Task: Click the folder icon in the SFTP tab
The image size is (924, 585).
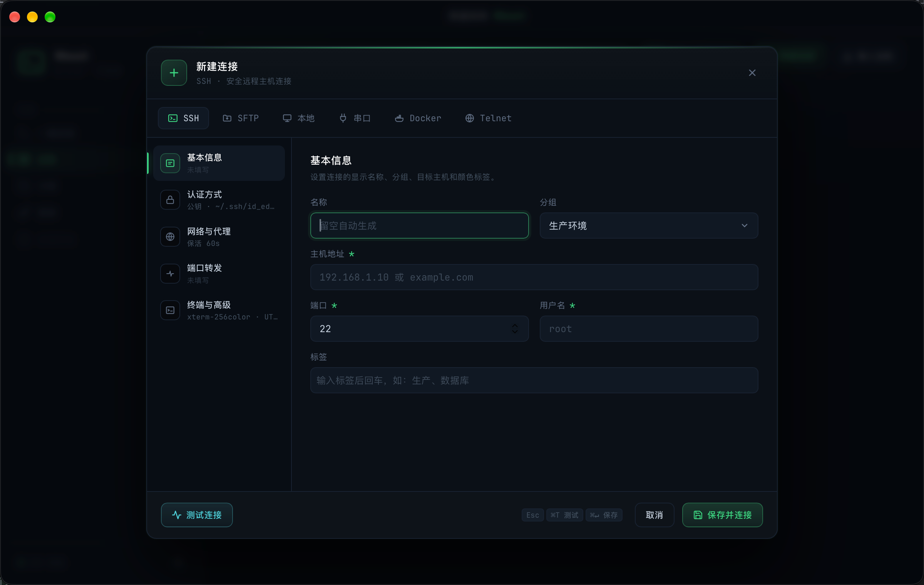Action: tap(227, 118)
